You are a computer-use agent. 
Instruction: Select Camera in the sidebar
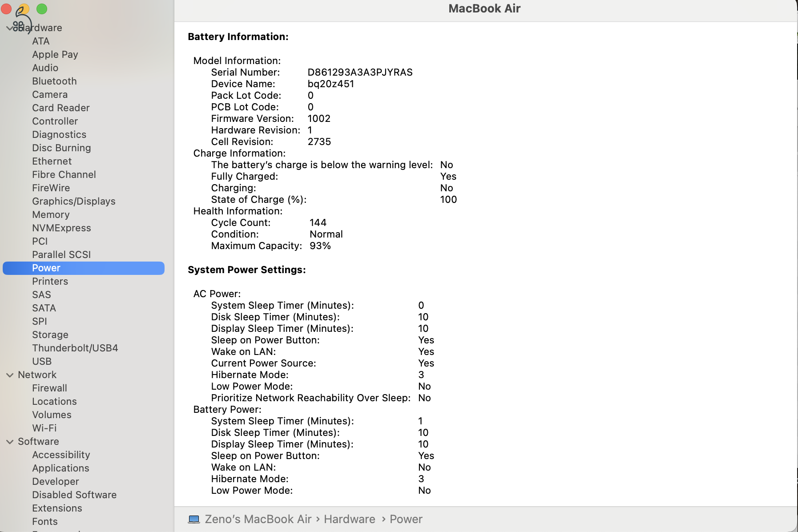[x=50, y=94]
